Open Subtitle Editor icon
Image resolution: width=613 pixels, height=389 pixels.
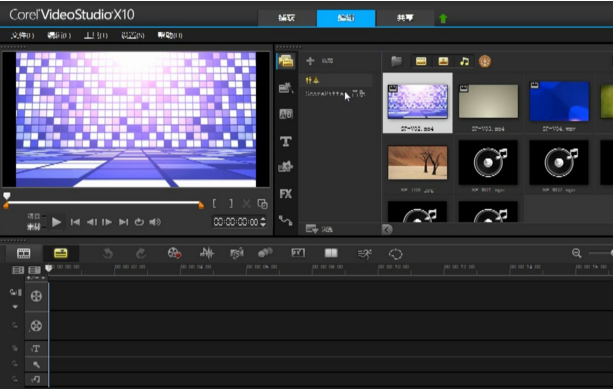pyautogui.click(x=298, y=253)
